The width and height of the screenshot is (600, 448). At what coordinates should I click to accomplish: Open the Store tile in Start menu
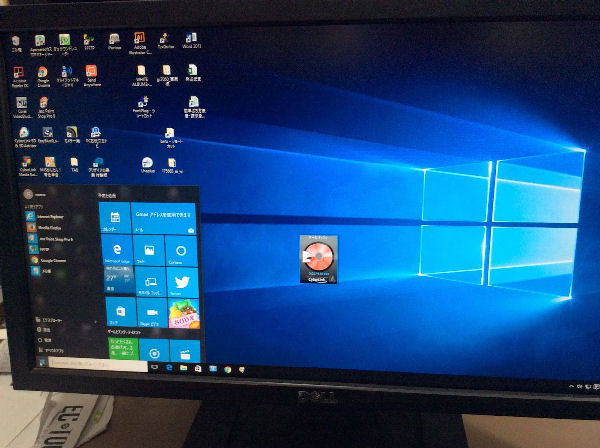pyautogui.click(x=121, y=311)
